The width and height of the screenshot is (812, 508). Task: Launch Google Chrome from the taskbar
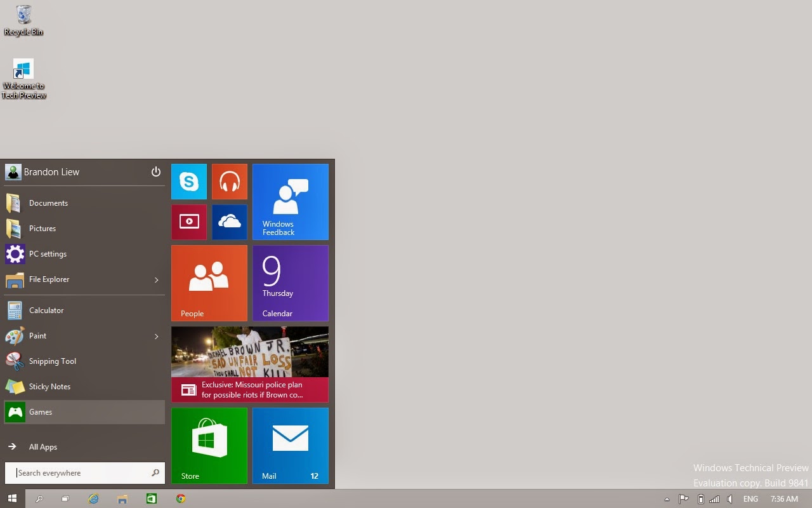tap(181, 499)
